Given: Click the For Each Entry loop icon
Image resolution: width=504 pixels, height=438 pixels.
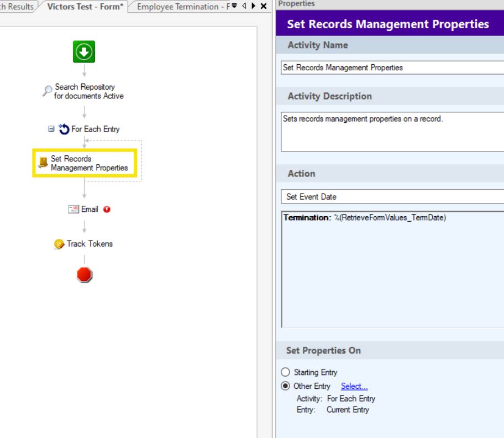Looking at the screenshot, I should tap(64, 129).
